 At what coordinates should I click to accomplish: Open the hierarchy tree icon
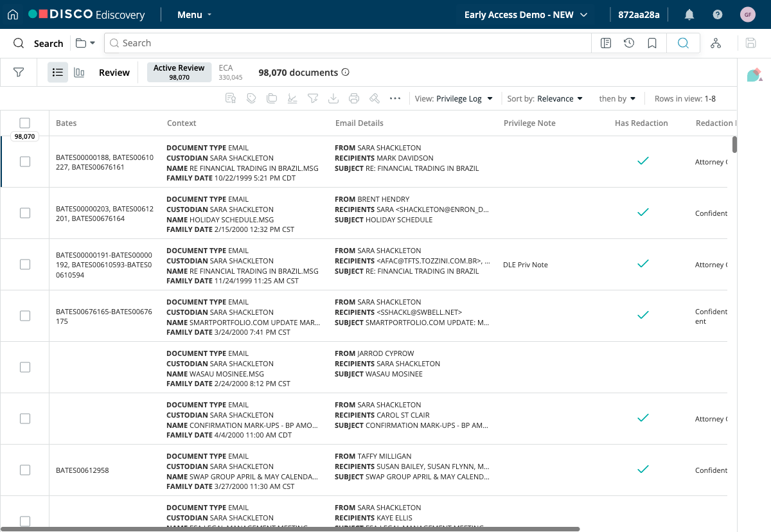716,43
